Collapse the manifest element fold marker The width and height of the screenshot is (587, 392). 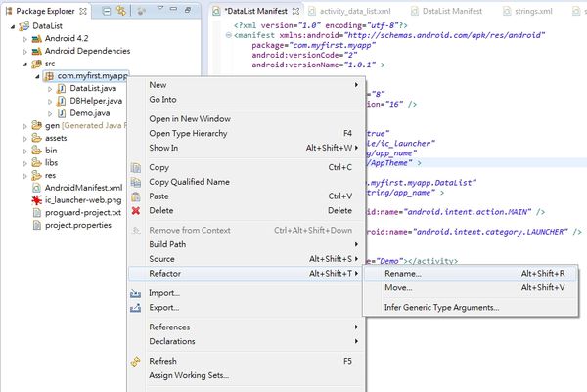click(x=228, y=35)
